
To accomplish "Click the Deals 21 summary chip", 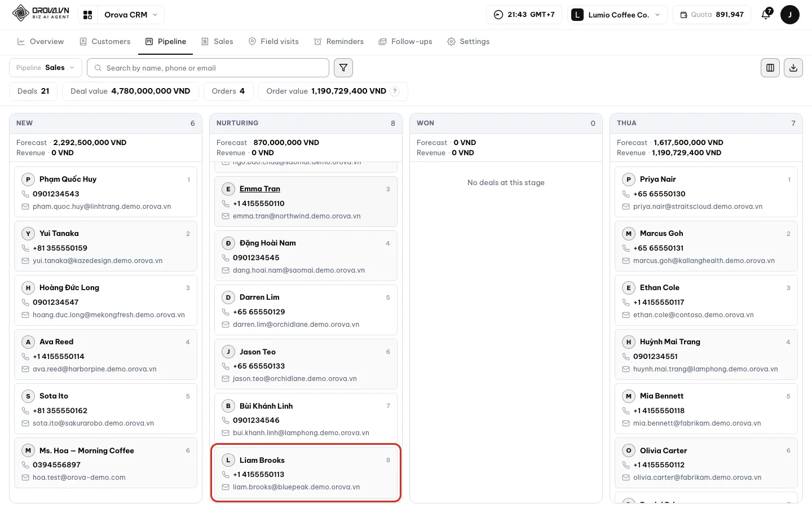I will tap(33, 91).
